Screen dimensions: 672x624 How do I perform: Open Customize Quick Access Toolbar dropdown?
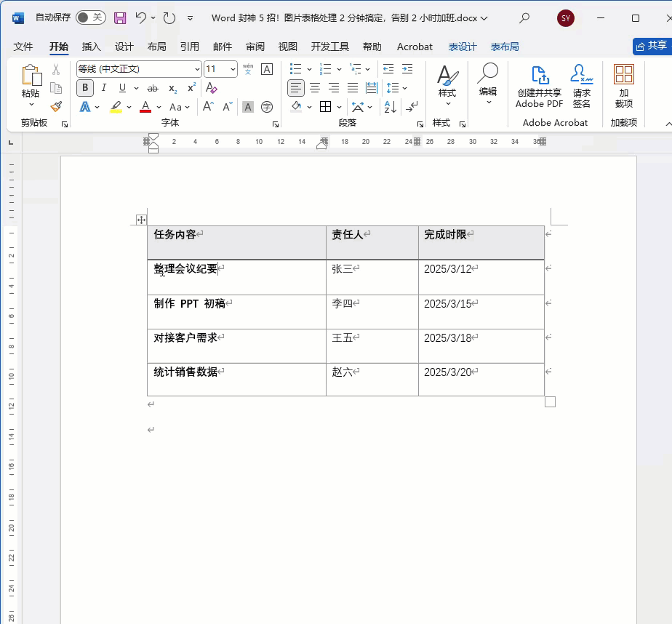(190, 18)
